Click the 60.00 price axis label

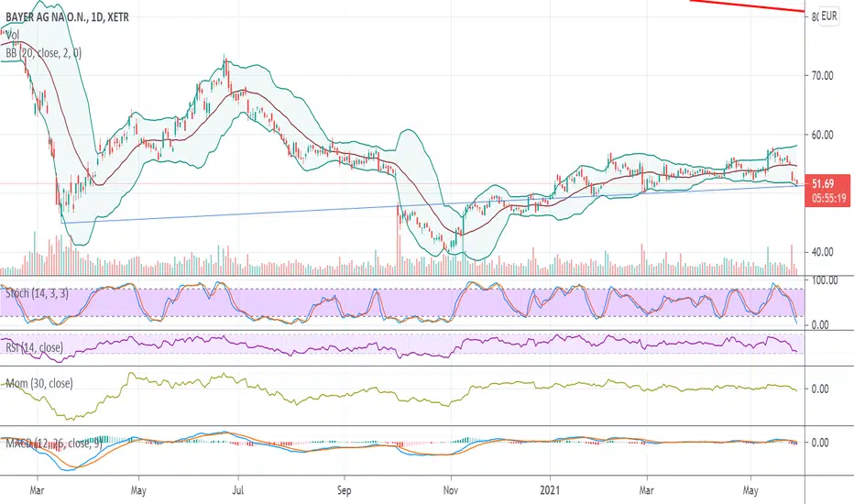click(823, 135)
